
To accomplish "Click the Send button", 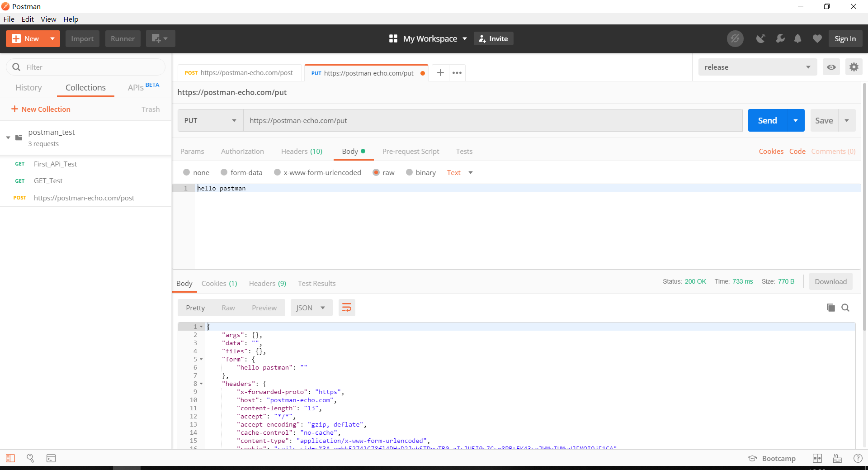I will pos(768,121).
